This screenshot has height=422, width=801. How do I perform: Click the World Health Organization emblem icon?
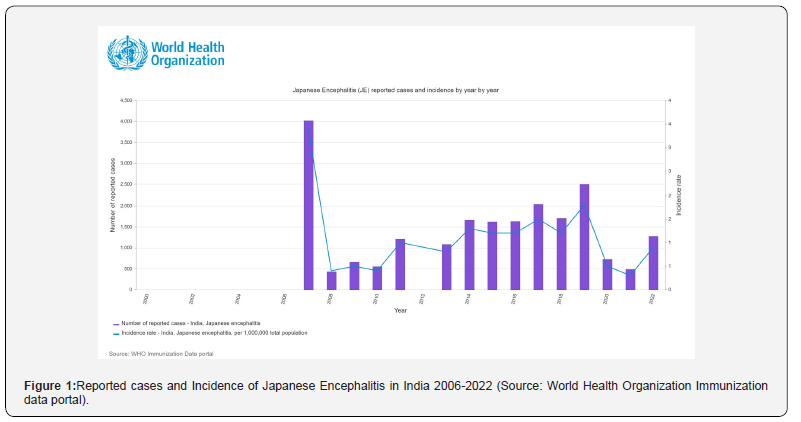tap(127, 53)
